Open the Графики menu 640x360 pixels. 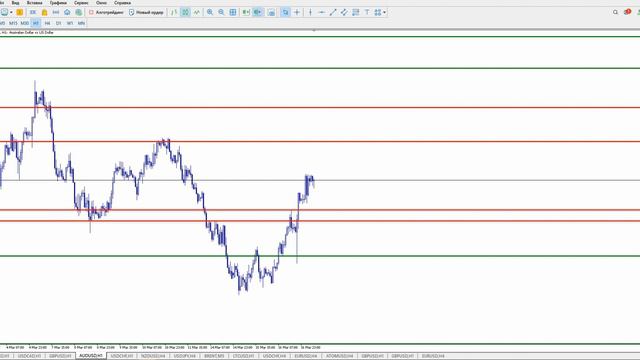pos(58,3)
